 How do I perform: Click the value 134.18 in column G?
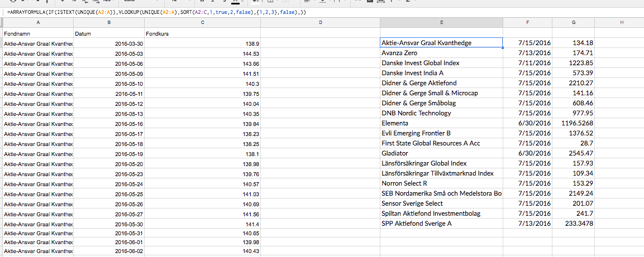tap(574, 42)
